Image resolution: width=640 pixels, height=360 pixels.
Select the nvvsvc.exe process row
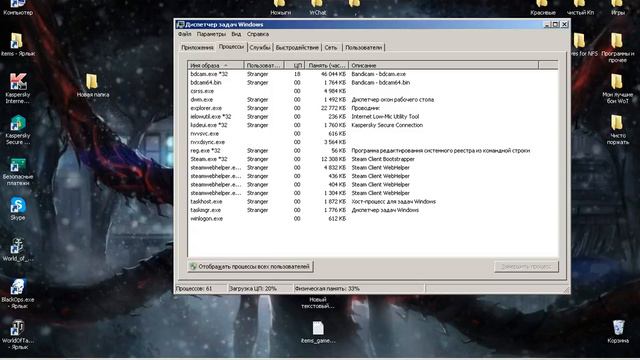373,133
